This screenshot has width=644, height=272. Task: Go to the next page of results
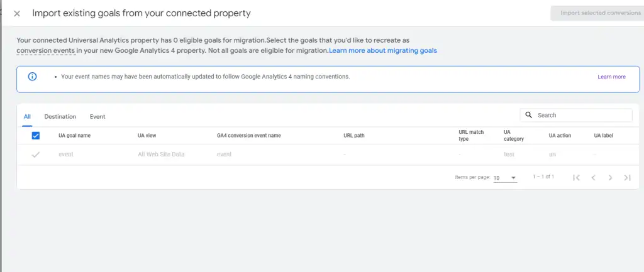[610, 178]
